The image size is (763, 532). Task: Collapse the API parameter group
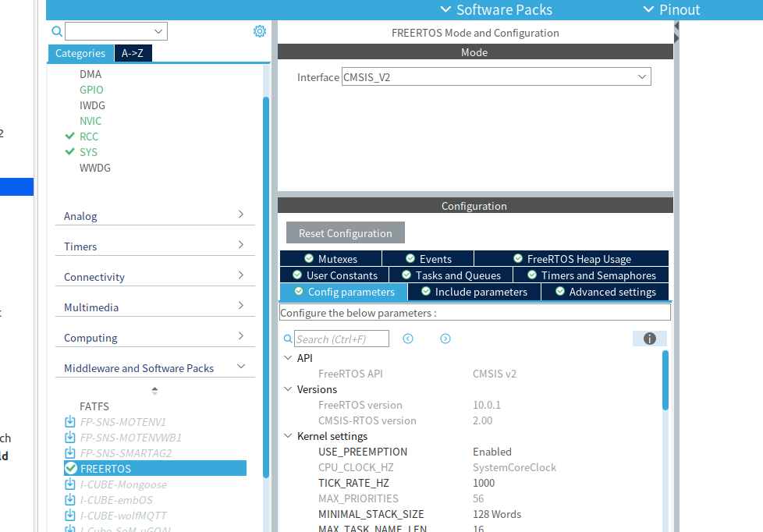288,358
